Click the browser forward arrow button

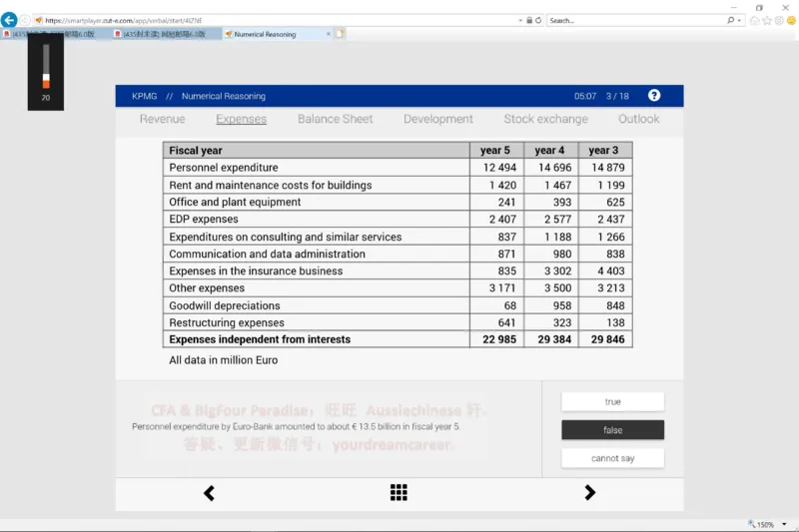[24, 20]
